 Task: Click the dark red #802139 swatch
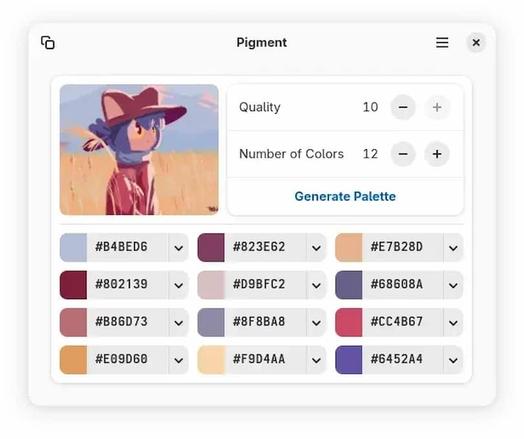(x=73, y=285)
